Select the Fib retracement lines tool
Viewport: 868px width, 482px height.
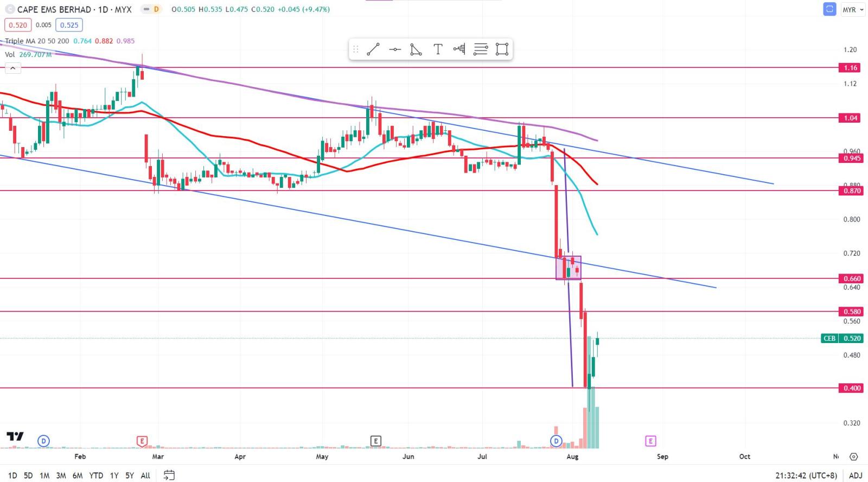point(481,49)
